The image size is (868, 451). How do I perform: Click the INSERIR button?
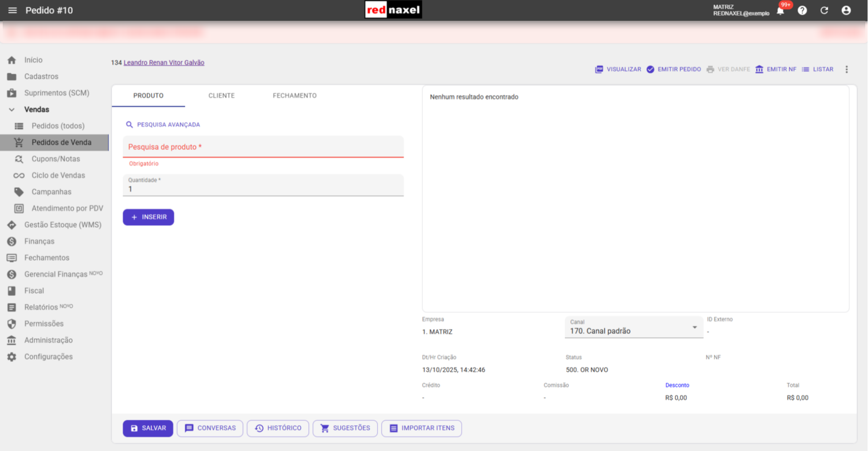[x=148, y=217]
